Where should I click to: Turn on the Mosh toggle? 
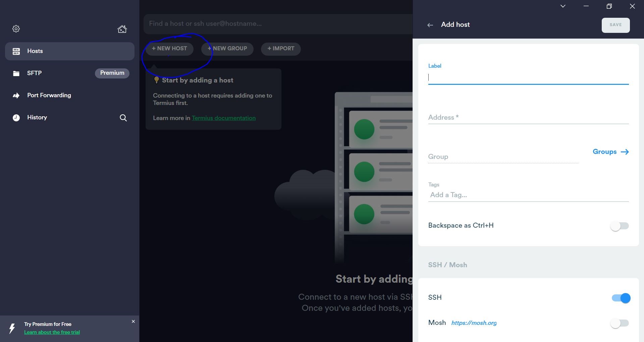click(x=619, y=323)
